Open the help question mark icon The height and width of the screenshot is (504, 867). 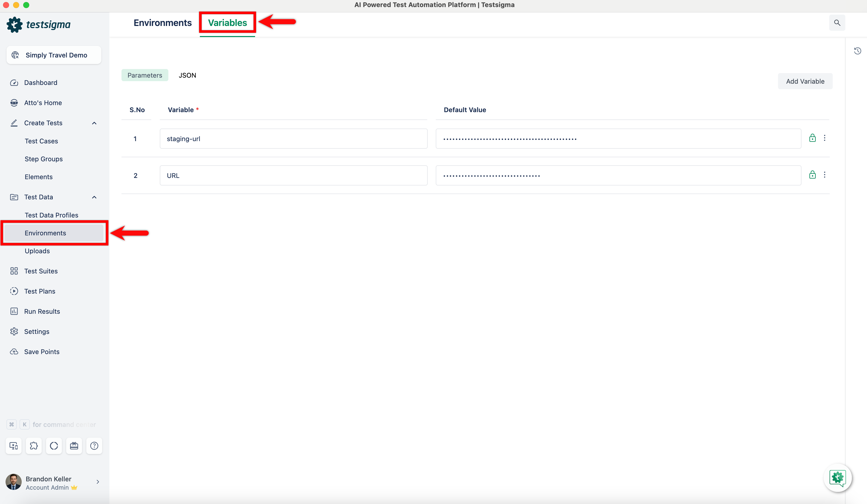94,446
